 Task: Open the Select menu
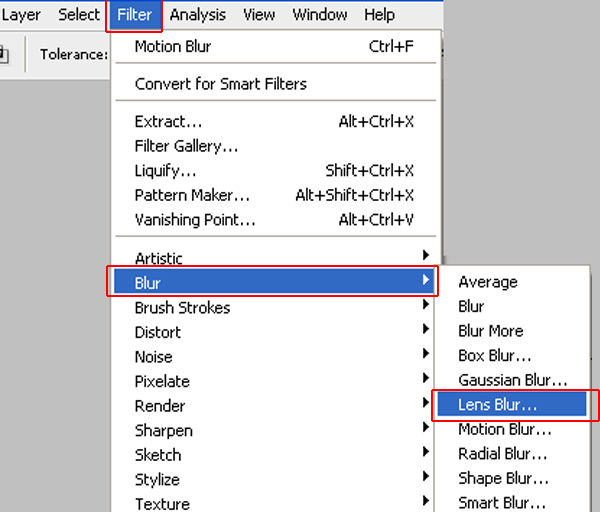pos(79,15)
